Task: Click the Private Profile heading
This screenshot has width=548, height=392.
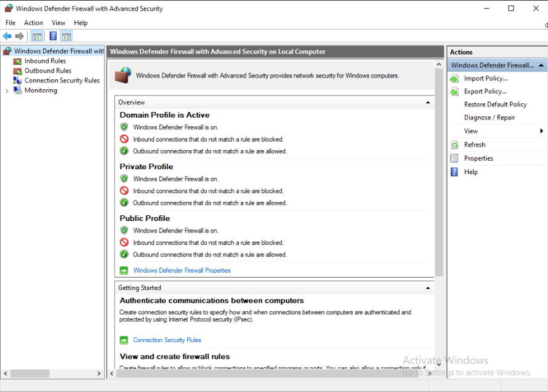Action: pos(146,167)
